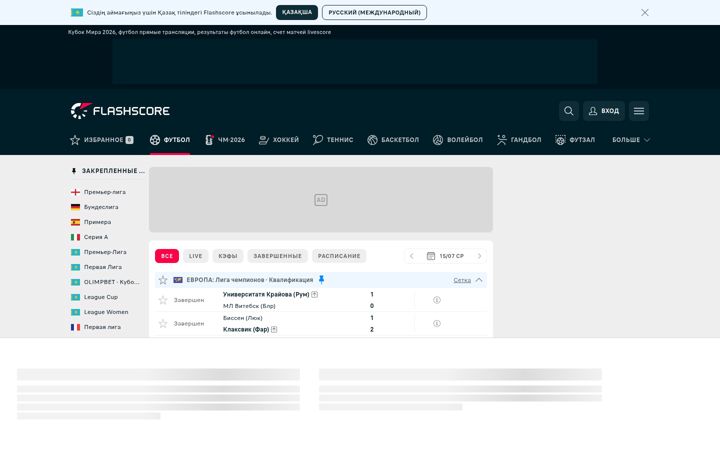
Task: Select ФУТБОЛ sport tab
Action: [x=170, y=140]
